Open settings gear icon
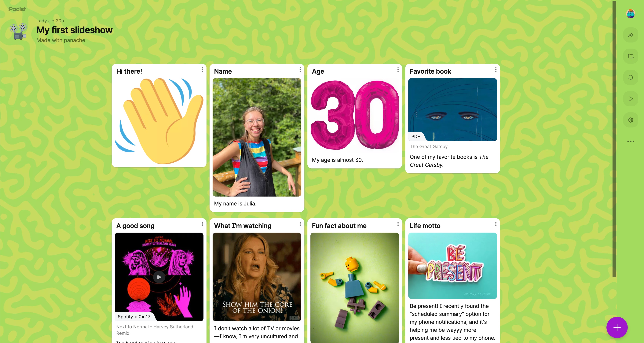Screen dimensions: 644x343 coord(631,120)
